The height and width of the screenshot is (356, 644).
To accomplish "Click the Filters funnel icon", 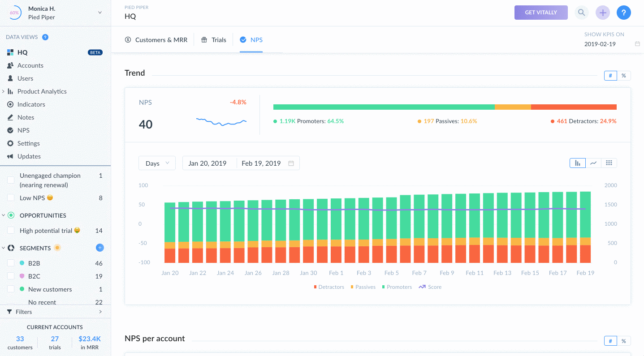I will pyautogui.click(x=9, y=312).
